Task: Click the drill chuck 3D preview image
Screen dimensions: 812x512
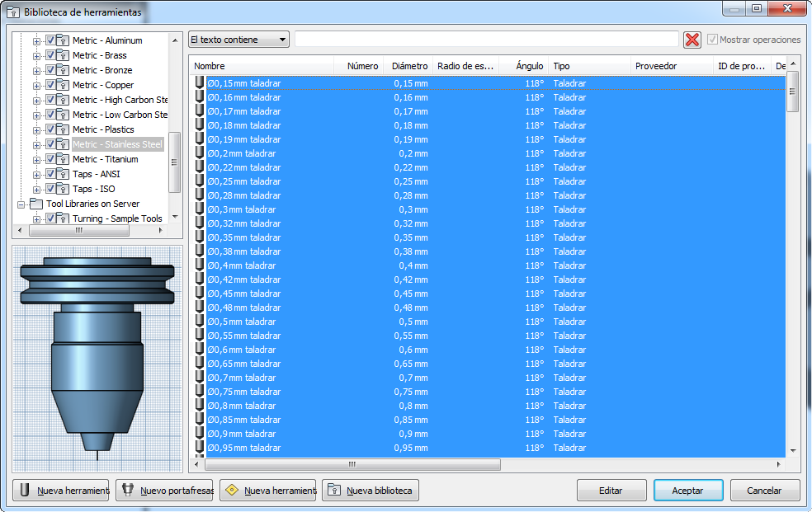Action: [97, 359]
